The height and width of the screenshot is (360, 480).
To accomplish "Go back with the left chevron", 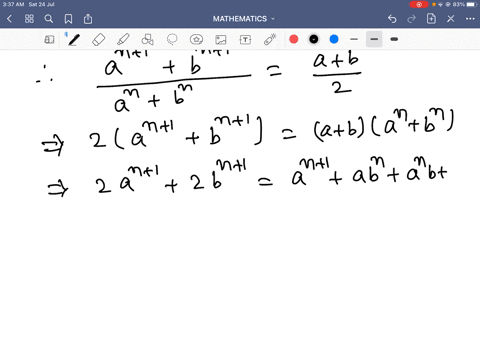I will (x=9, y=19).
